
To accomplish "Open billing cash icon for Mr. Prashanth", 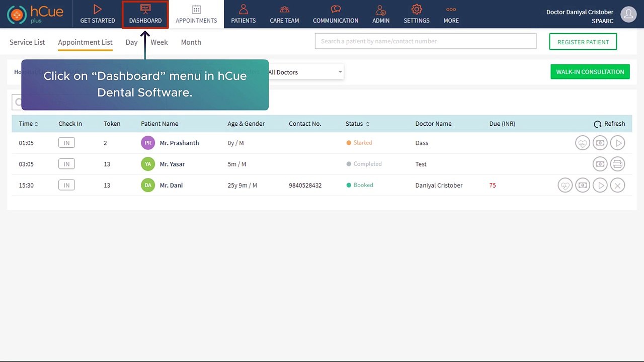I will (600, 143).
